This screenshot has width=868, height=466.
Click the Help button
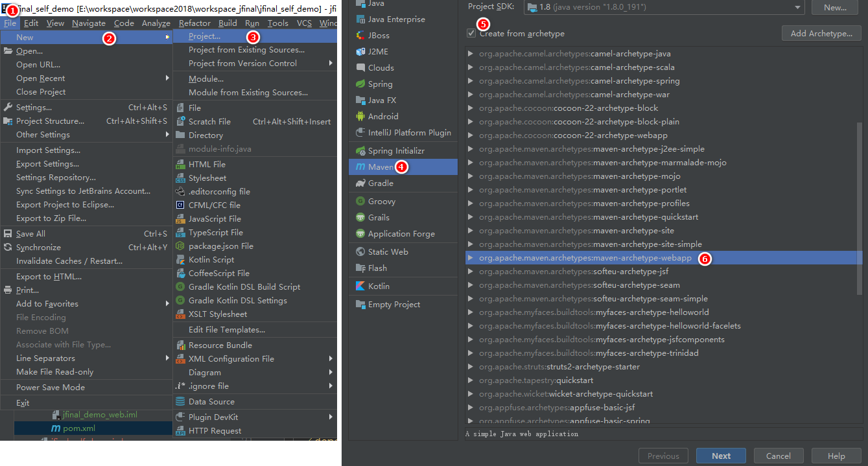[836, 456]
